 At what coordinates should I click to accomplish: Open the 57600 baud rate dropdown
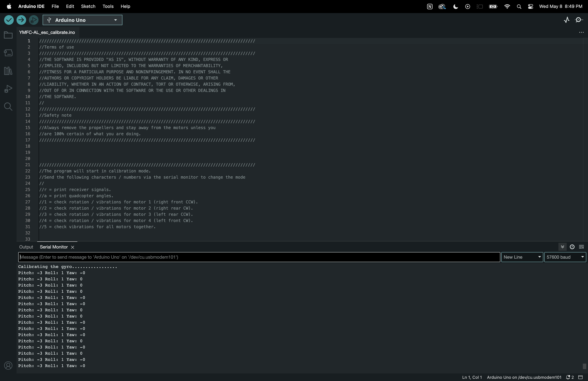tap(565, 257)
